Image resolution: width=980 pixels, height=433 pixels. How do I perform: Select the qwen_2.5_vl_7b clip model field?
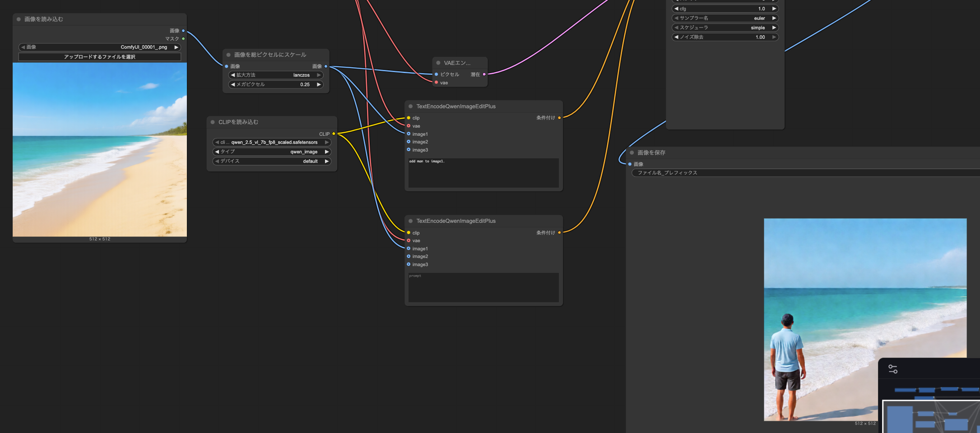coord(272,143)
